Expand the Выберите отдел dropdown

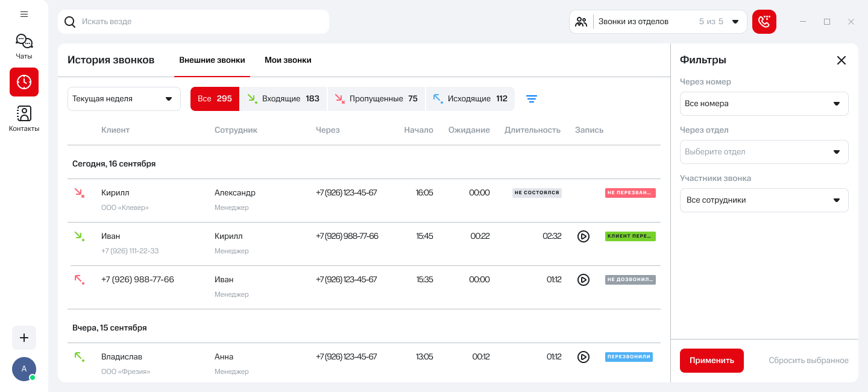(x=764, y=152)
